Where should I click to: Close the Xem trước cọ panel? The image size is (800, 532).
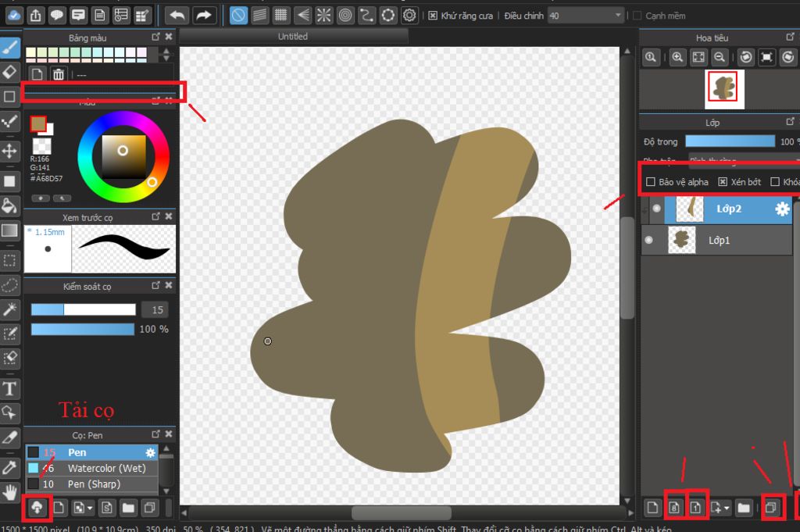point(169,216)
